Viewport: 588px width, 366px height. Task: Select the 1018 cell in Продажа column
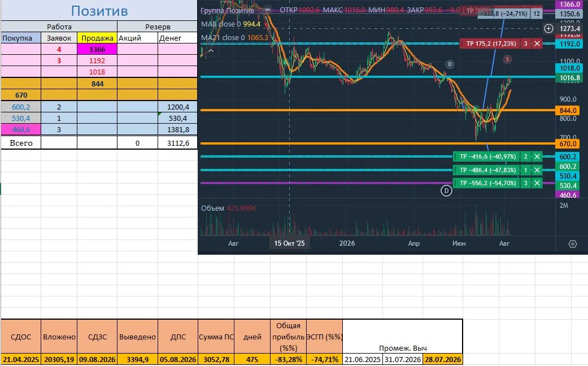[x=97, y=72]
